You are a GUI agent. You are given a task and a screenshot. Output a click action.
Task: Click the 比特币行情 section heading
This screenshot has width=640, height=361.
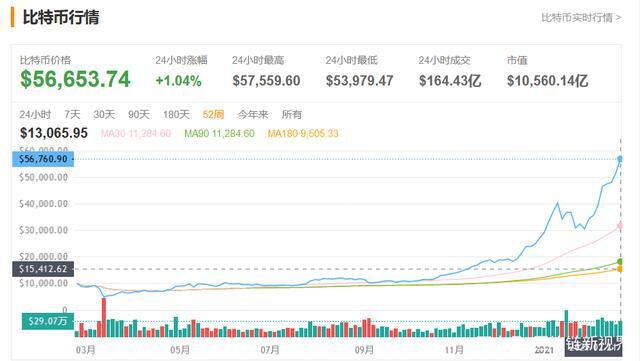[61, 18]
